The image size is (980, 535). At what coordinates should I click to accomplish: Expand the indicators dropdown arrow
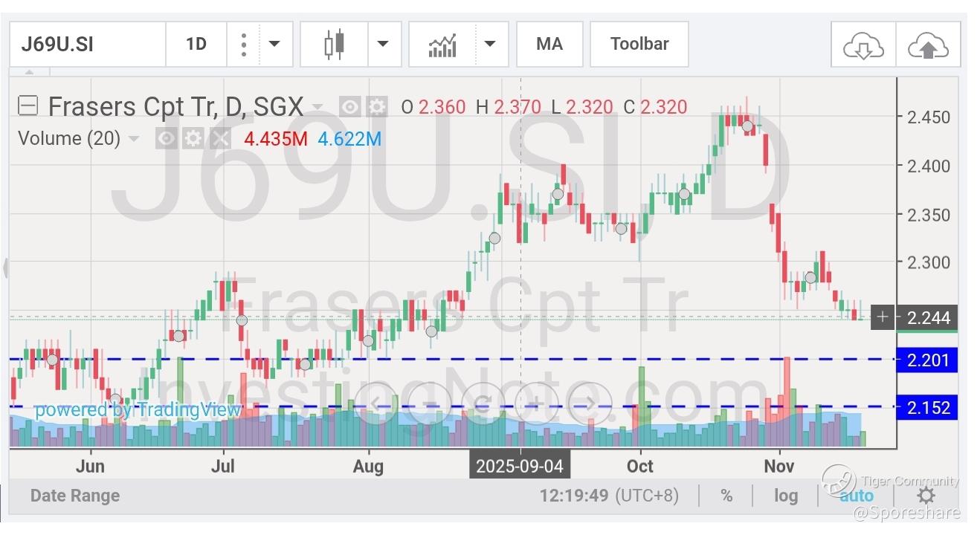tap(490, 44)
